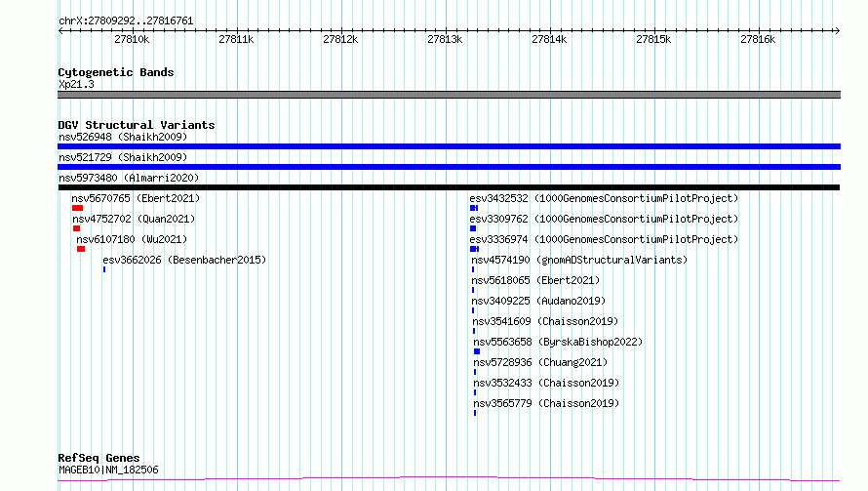Open variant esv3336974 label
The width and height of the screenshot is (868, 491).
(604, 239)
